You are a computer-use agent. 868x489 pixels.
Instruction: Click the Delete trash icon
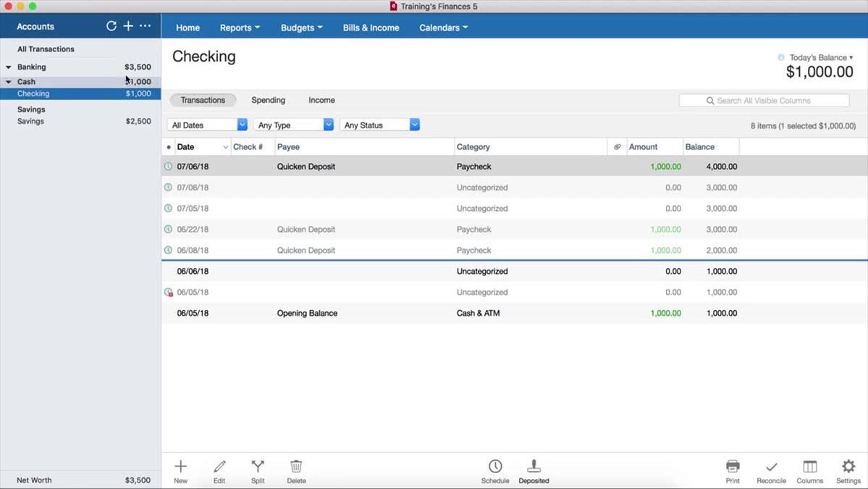pyautogui.click(x=296, y=467)
